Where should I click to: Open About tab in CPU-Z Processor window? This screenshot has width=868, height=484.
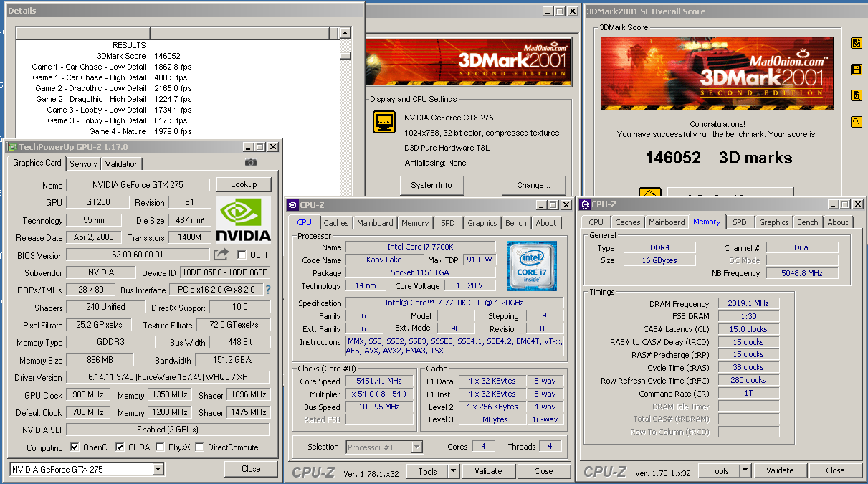tap(546, 223)
